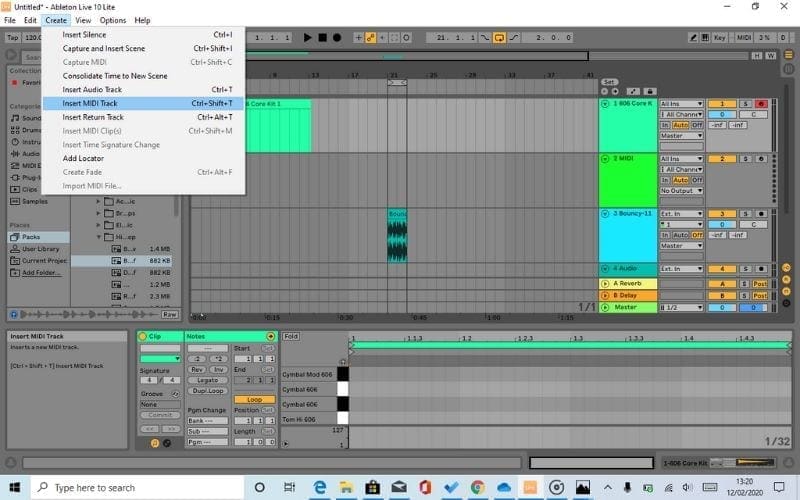Click the W optimize width button
Viewport: 800px width, 500px height.
(x=770, y=55)
